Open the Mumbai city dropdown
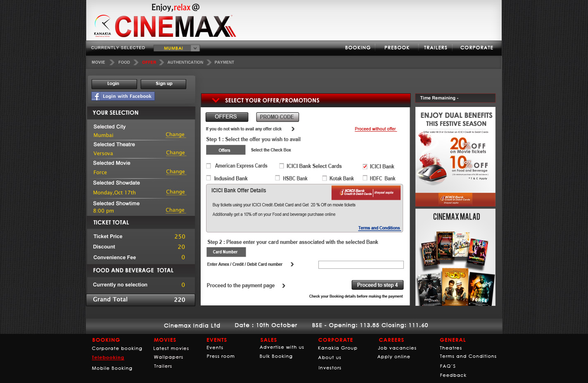 coord(177,48)
